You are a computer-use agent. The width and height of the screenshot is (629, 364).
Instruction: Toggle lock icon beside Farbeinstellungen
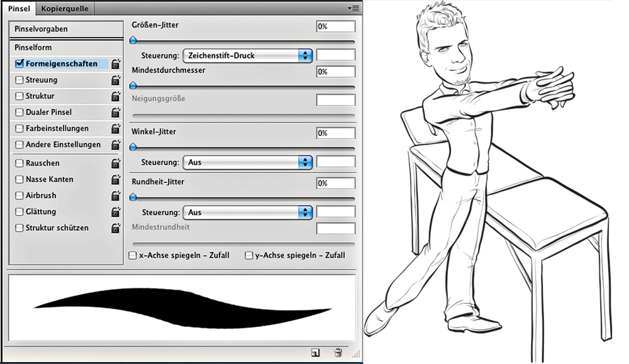(x=116, y=128)
